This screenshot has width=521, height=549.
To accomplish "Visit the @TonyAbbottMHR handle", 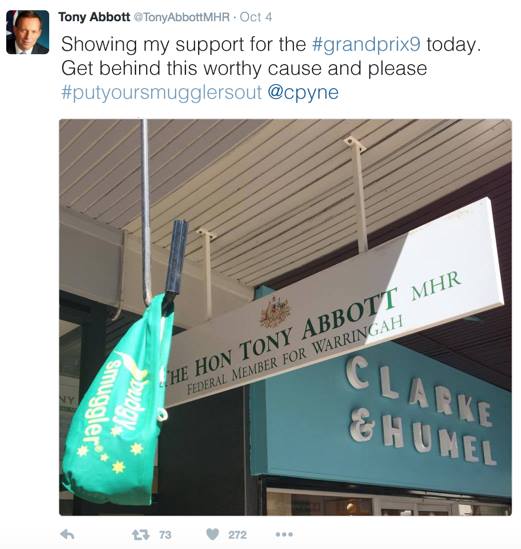I will [x=181, y=17].
